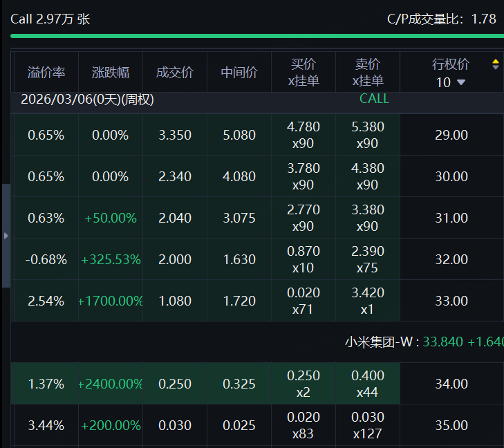Click ask price 0.400 for the 34.00 strike
504x448 pixels.
(368, 376)
